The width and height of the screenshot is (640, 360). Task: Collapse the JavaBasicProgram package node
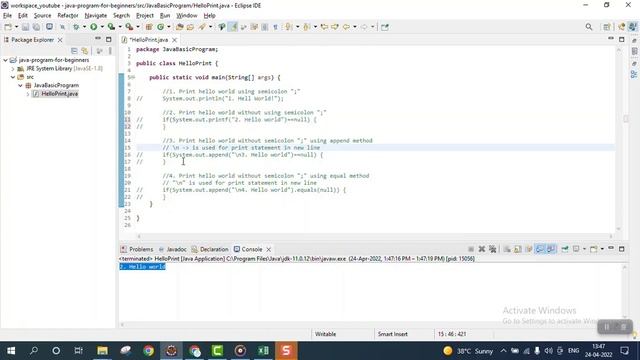coord(20,85)
